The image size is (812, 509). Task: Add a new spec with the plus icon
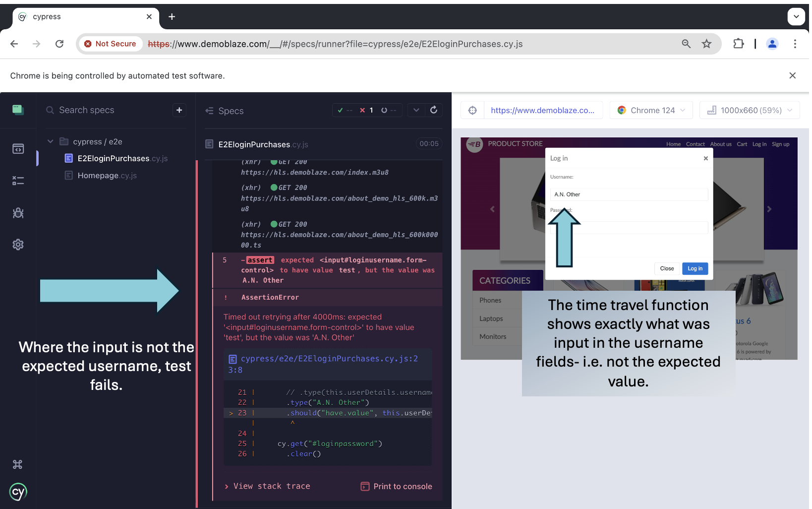[x=179, y=110]
